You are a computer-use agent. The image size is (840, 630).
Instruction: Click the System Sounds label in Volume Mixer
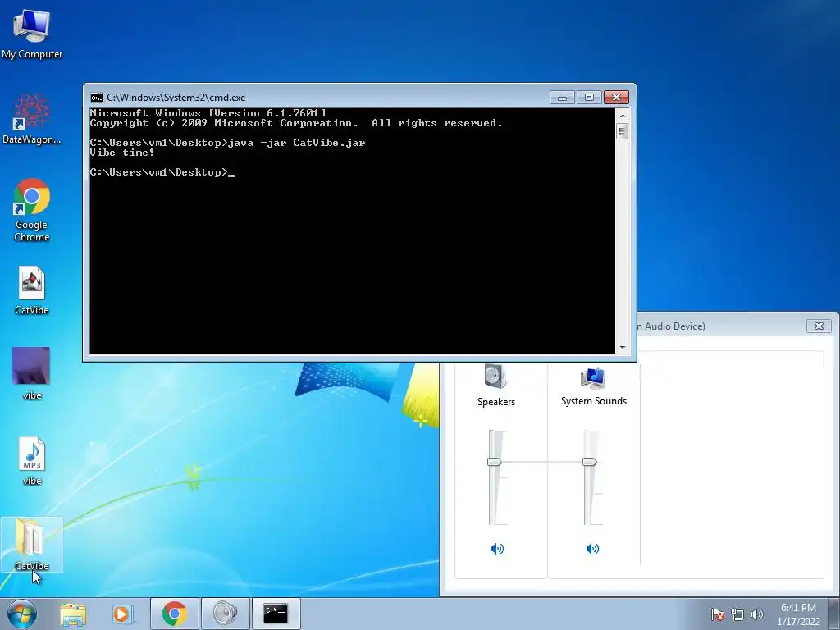click(594, 401)
